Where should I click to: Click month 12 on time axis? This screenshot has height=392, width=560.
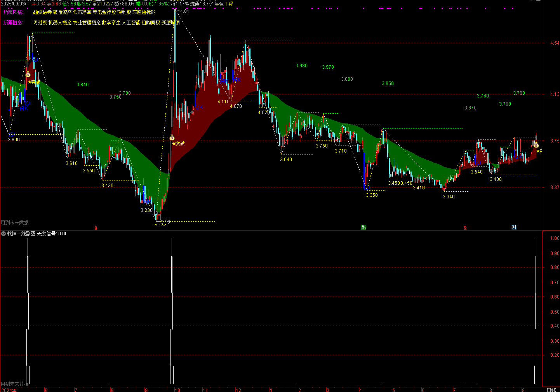(238, 390)
